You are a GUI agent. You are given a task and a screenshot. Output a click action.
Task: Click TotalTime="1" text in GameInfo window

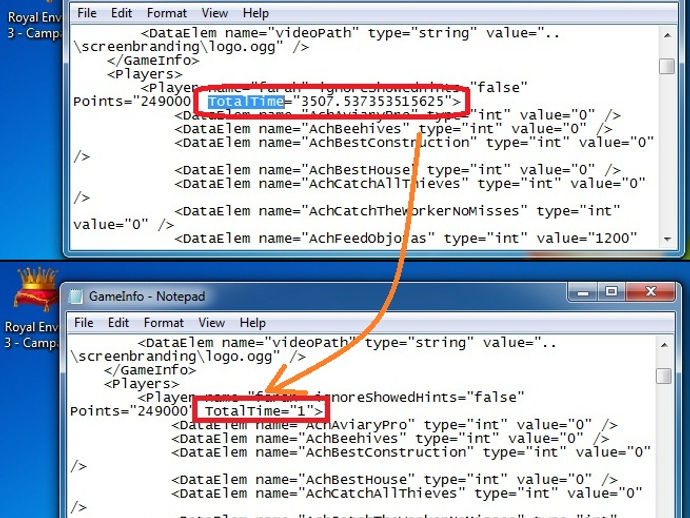coord(264,411)
